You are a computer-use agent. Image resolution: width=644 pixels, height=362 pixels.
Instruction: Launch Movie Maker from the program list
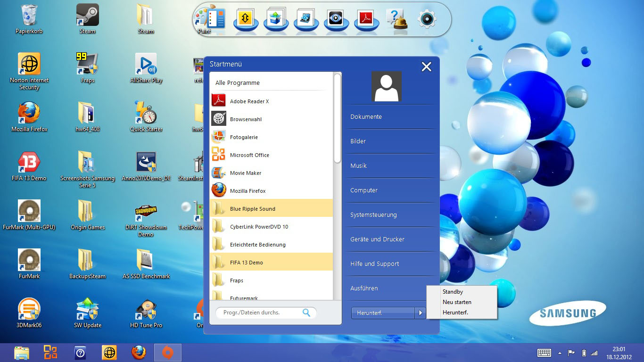(245, 173)
